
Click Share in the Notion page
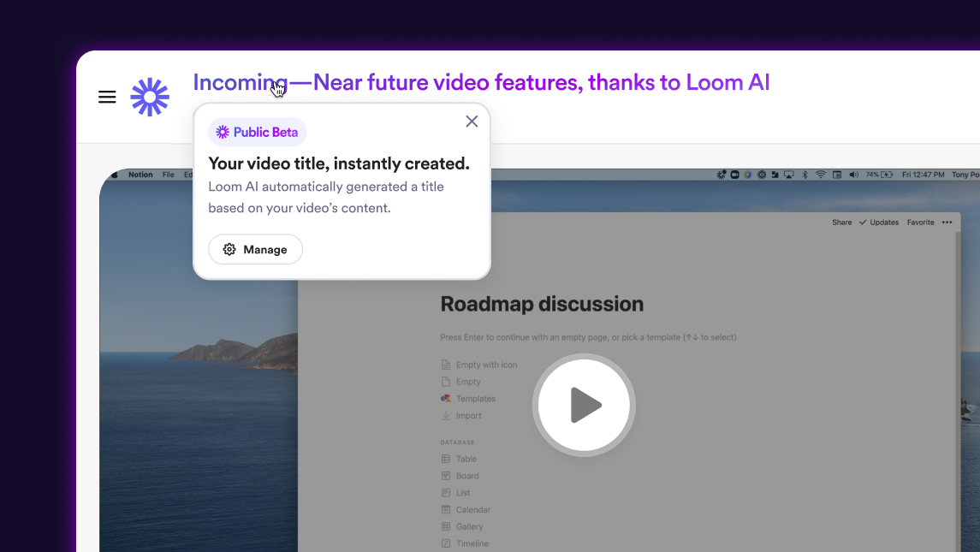[842, 223]
